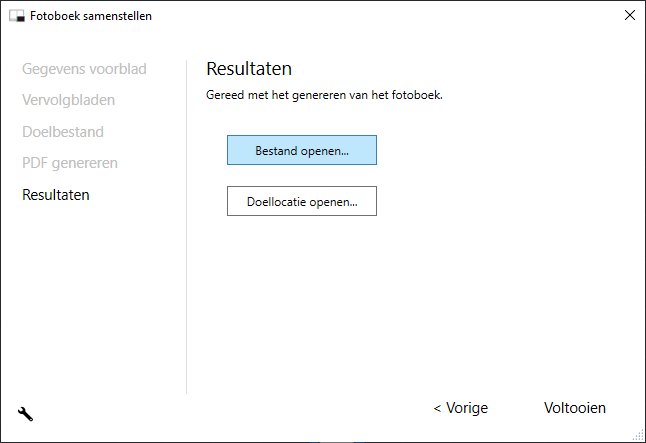
Task: Click the Resultaten page heading
Action: [x=249, y=69]
